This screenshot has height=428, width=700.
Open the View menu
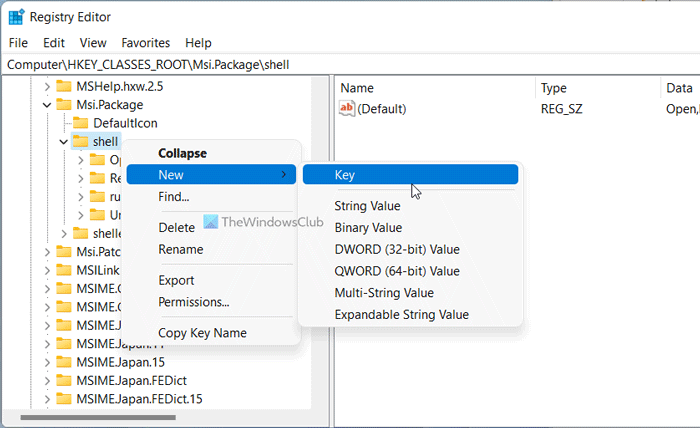(x=93, y=43)
